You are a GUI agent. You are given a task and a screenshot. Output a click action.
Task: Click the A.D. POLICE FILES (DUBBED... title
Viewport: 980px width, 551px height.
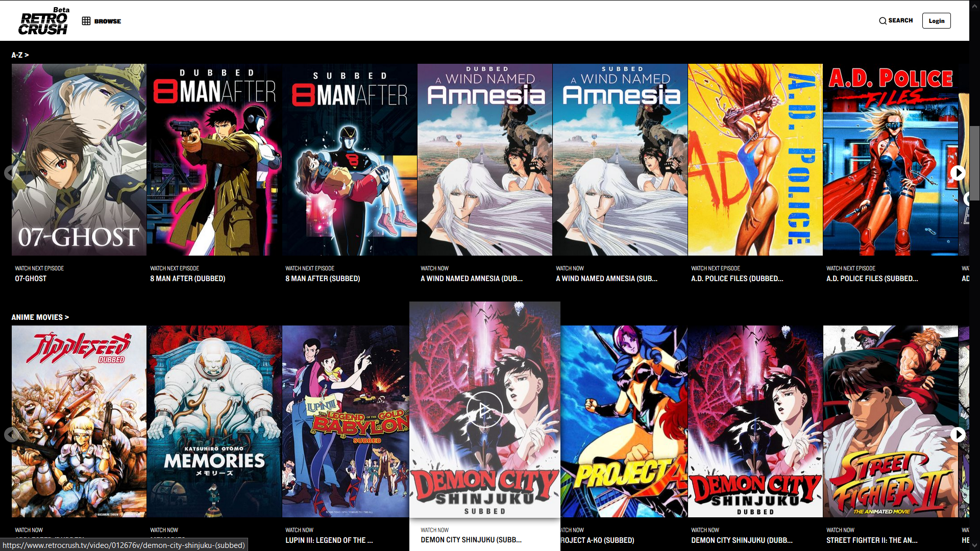tap(737, 279)
